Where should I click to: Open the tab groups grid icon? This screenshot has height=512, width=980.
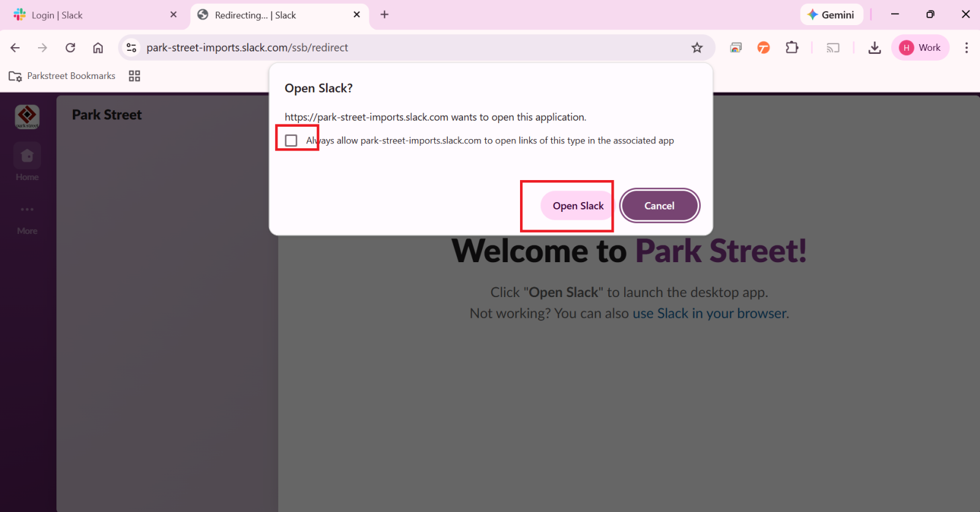(x=135, y=76)
